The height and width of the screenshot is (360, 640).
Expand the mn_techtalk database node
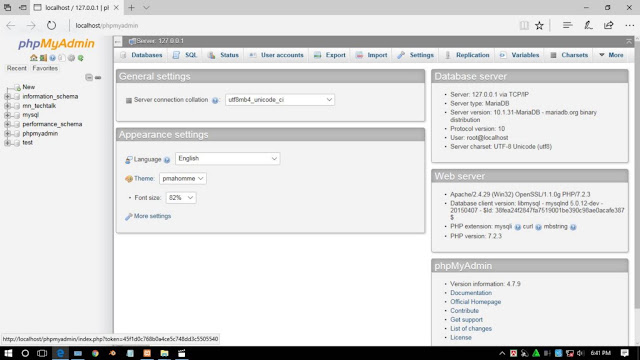click(x=7, y=106)
